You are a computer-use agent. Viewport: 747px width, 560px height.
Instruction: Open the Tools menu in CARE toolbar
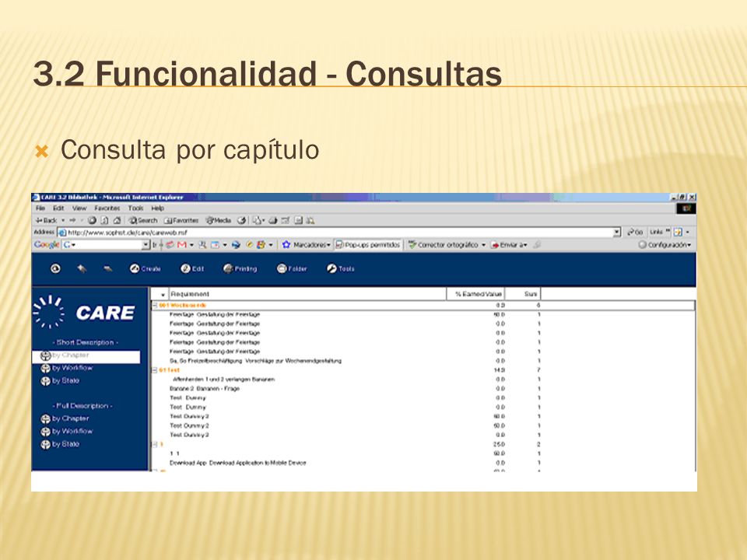pyautogui.click(x=341, y=268)
